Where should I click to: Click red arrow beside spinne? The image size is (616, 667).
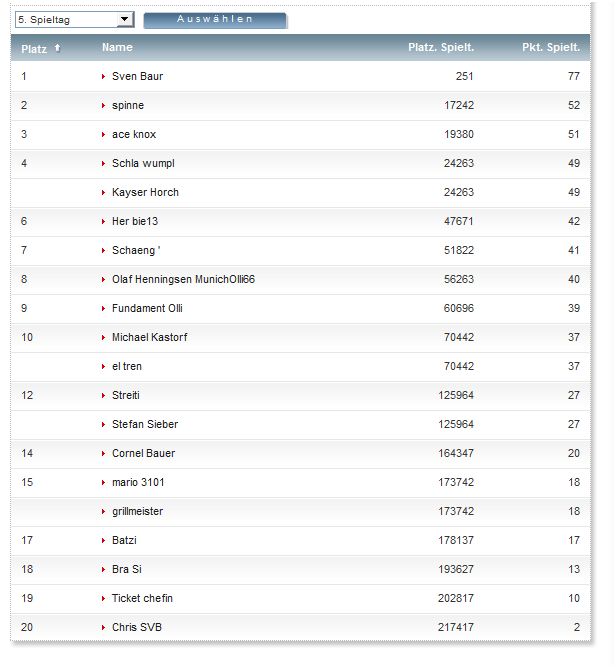point(104,105)
